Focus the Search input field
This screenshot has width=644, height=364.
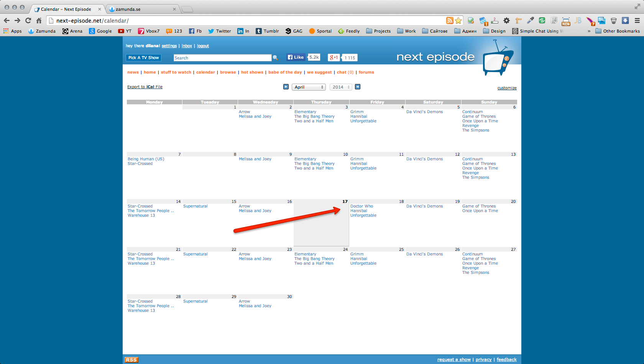click(223, 58)
